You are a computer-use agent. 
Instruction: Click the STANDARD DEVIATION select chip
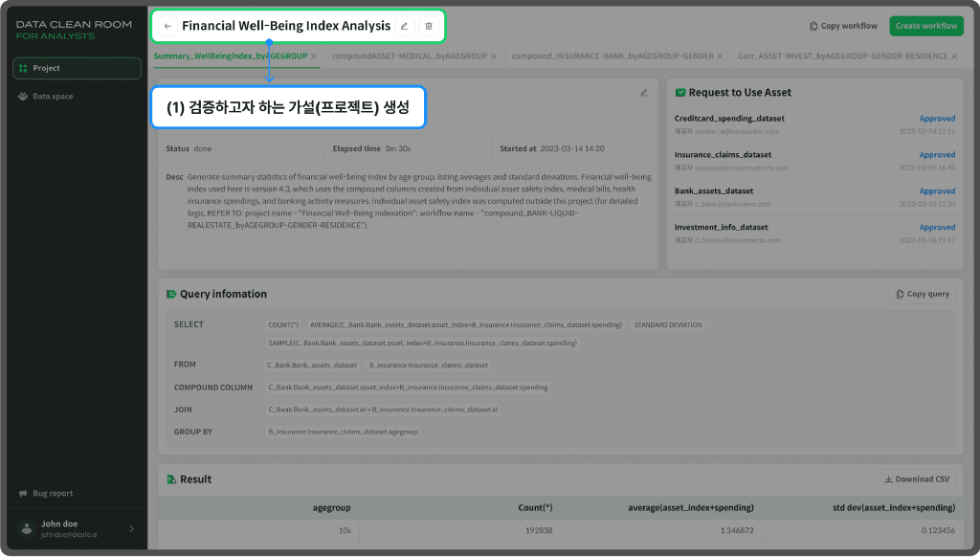[667, 325]
